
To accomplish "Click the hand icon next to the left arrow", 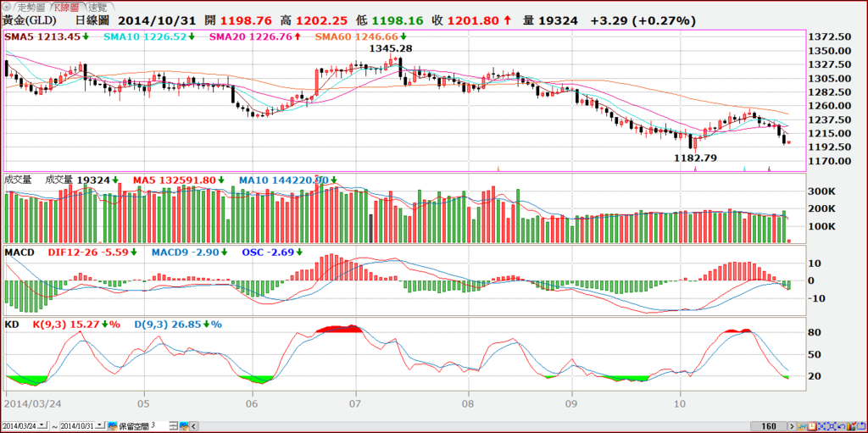I will pos(184,426).
